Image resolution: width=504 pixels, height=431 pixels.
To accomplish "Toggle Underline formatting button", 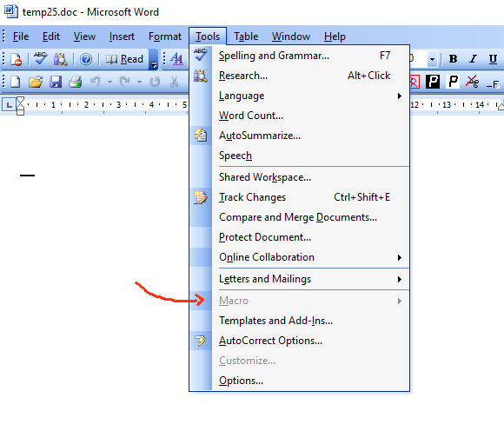I will [493, 59].
